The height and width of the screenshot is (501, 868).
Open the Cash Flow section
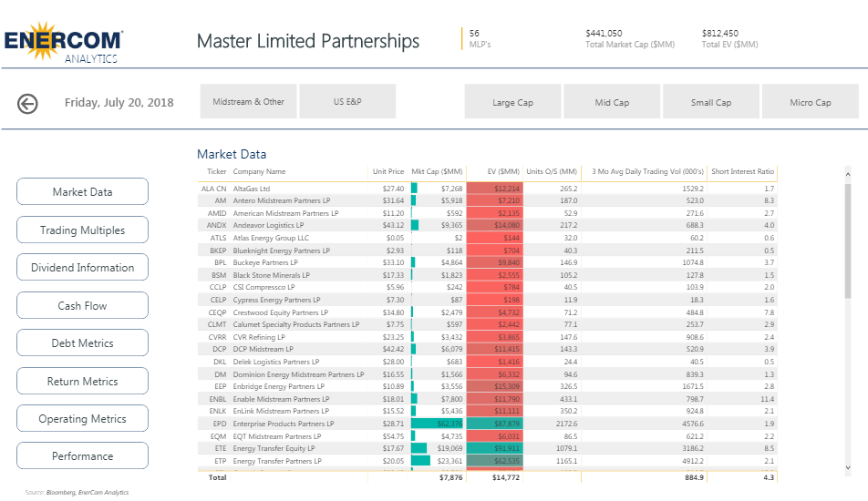pyautogui.click(x=82, y=306)
